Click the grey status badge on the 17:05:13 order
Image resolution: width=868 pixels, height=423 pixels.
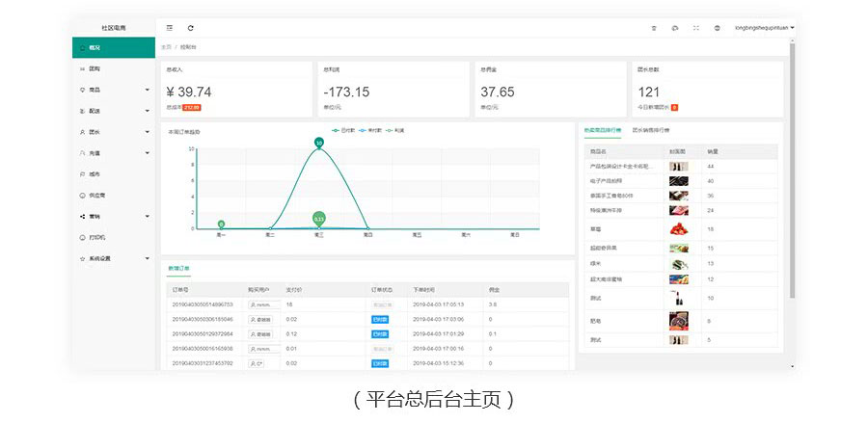click(x=381, y=304)
